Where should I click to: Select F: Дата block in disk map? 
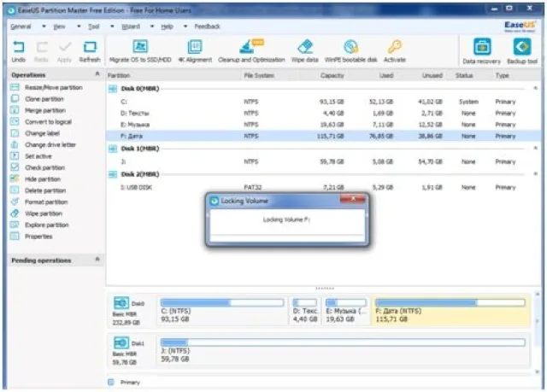[x=450, y=310]
